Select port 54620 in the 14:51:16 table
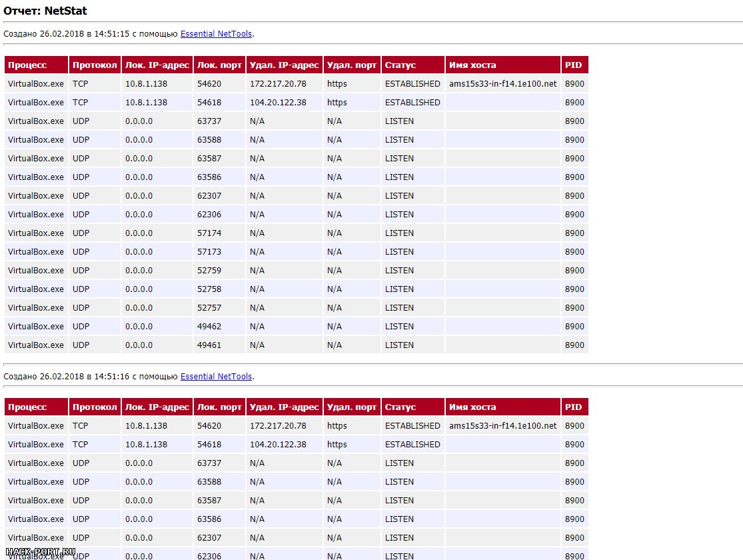This screenshot has width=743, height=560. pyautogui.click(x=209, y=426)
